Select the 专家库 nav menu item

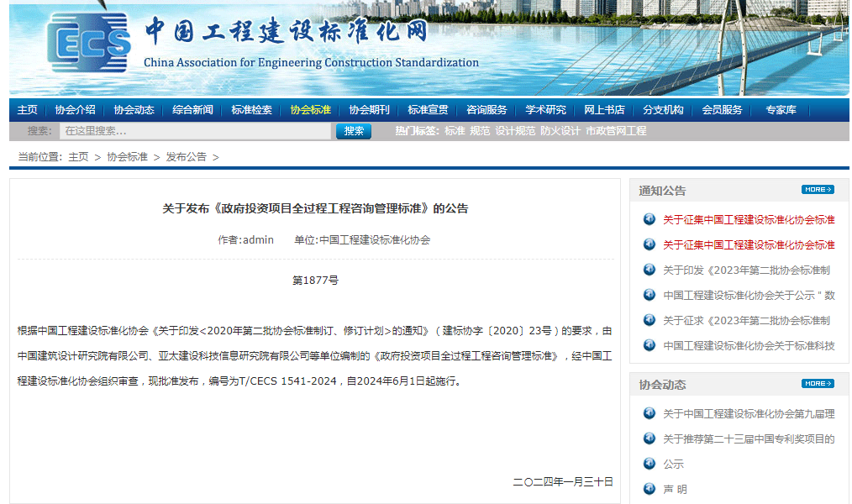tap(781, 110)
